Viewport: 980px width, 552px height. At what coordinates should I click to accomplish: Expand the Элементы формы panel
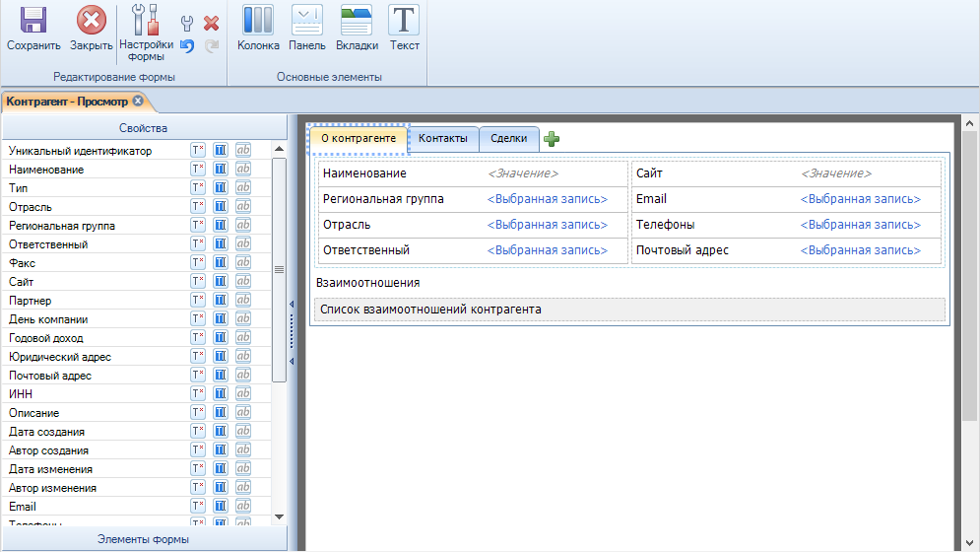[144, 539]
